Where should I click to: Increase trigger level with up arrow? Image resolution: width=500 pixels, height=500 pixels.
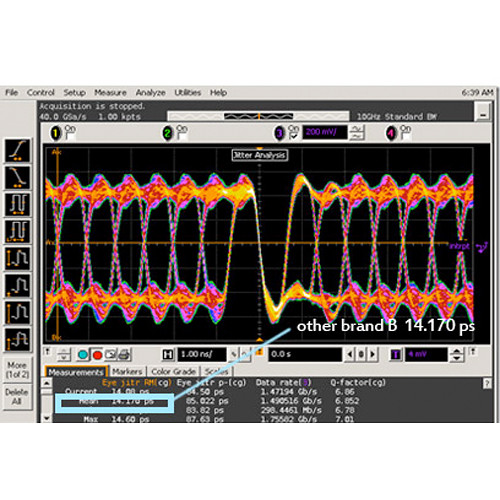[x=457, y=351]
